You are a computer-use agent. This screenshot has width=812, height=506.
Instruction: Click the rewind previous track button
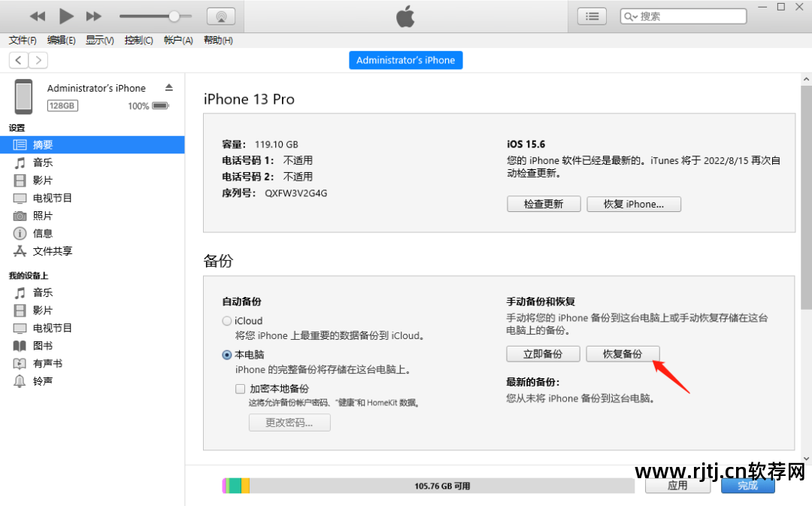click(x=38, y=17)
